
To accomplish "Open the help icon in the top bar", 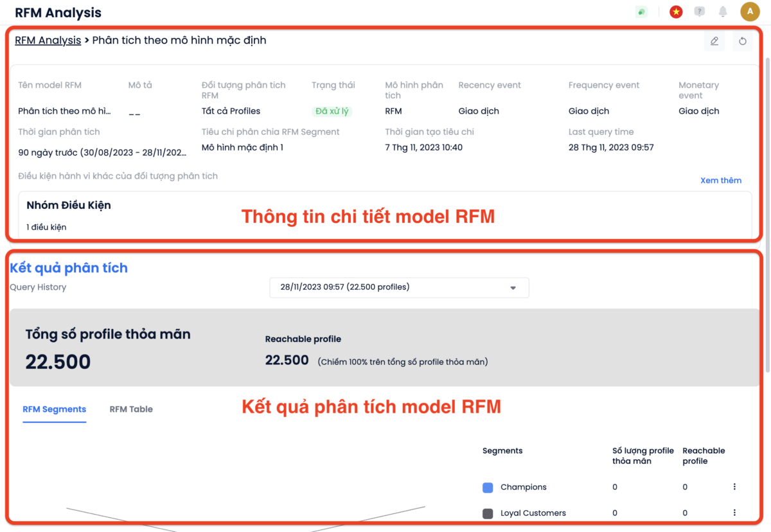I will click(x=699, y=11).
